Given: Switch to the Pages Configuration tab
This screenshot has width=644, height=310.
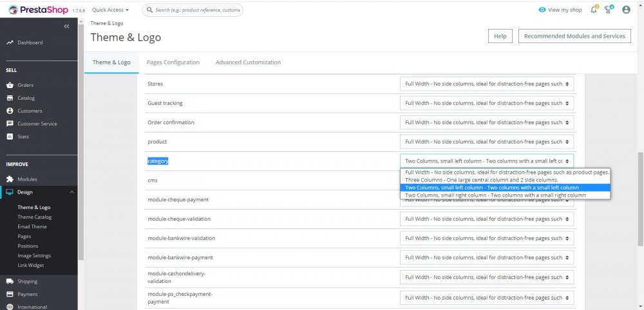Looking at the screenshot, I should point(173,62).
